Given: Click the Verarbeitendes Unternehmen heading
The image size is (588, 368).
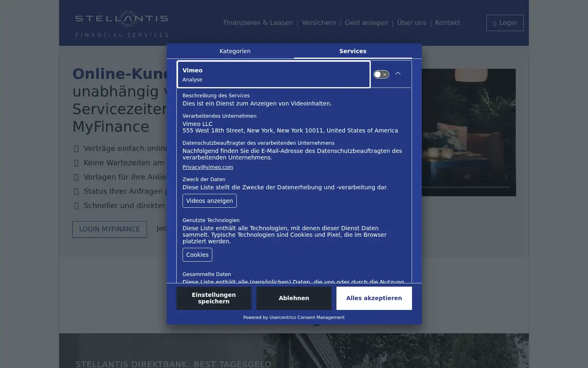Looking at the screenshot, I should coord(219,116).
